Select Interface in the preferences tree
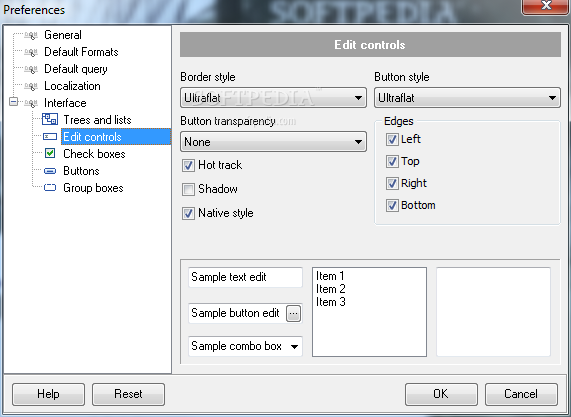Image resolution: width=571 pixels, height=417 pixels. click(65, 103)
